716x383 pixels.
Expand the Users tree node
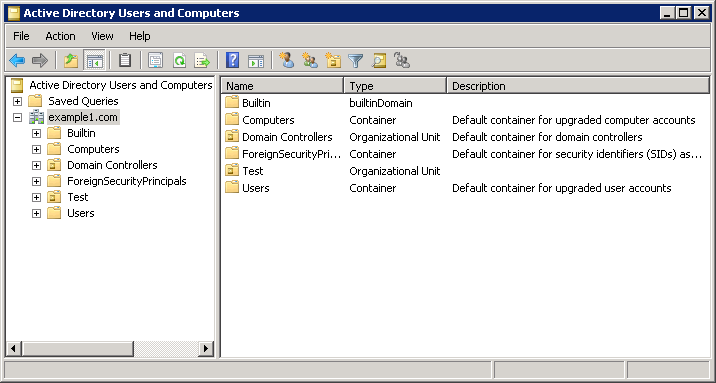pos(37,213)
